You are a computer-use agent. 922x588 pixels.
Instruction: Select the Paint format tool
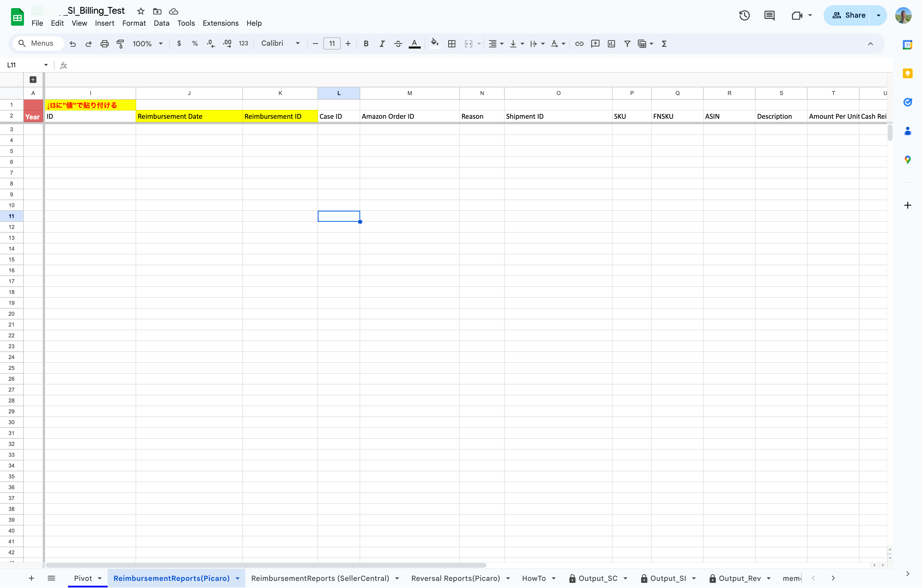tap(120, 44)
